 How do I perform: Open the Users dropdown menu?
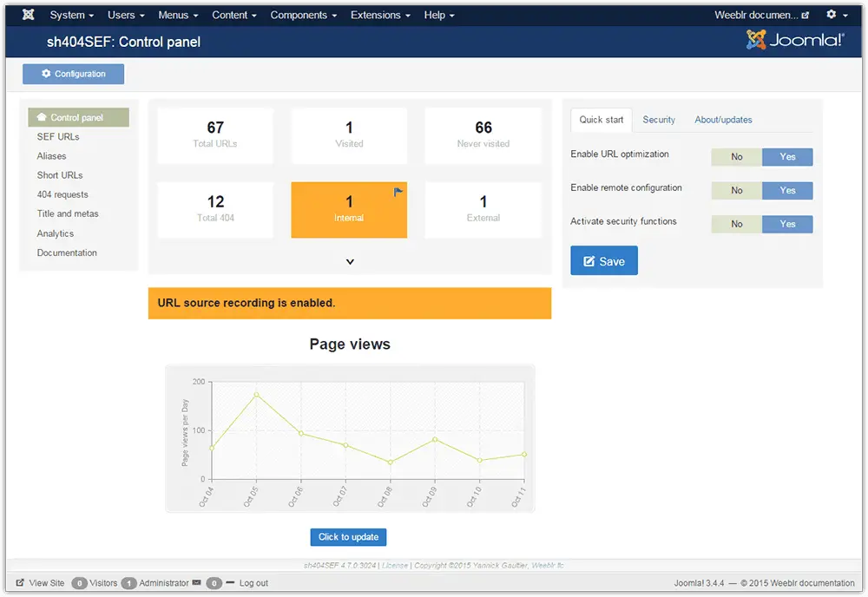tap(126, 15)
